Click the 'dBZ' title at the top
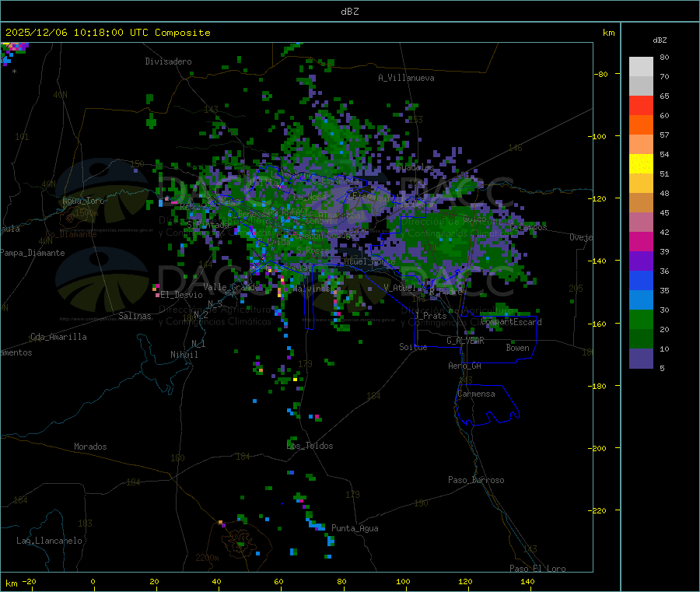Screen dimensions: 700x592 pos(349,12)
